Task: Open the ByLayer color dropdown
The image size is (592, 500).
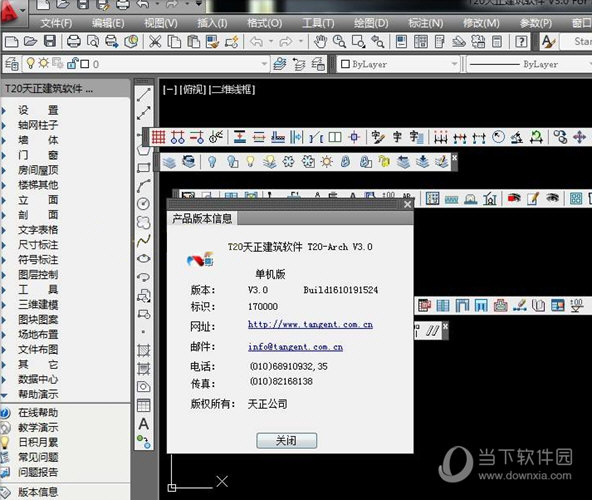Action: [x=398, y=64]
